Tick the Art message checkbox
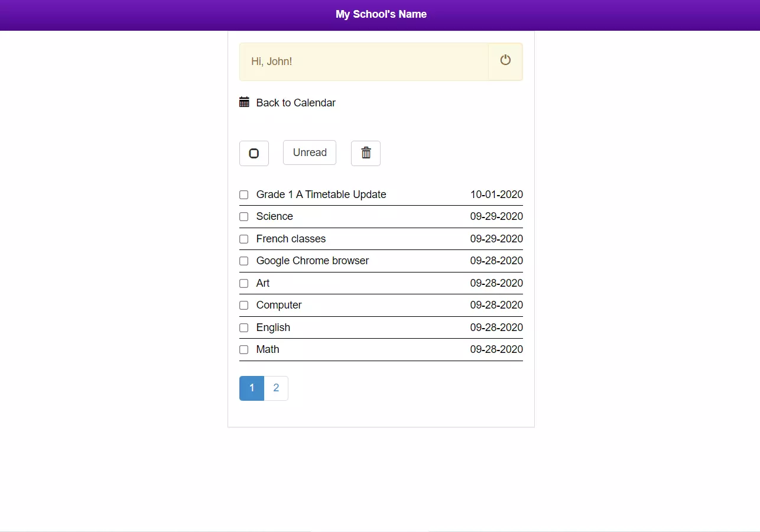Screen dimensions: 760x532 click(x=243, y=283)
